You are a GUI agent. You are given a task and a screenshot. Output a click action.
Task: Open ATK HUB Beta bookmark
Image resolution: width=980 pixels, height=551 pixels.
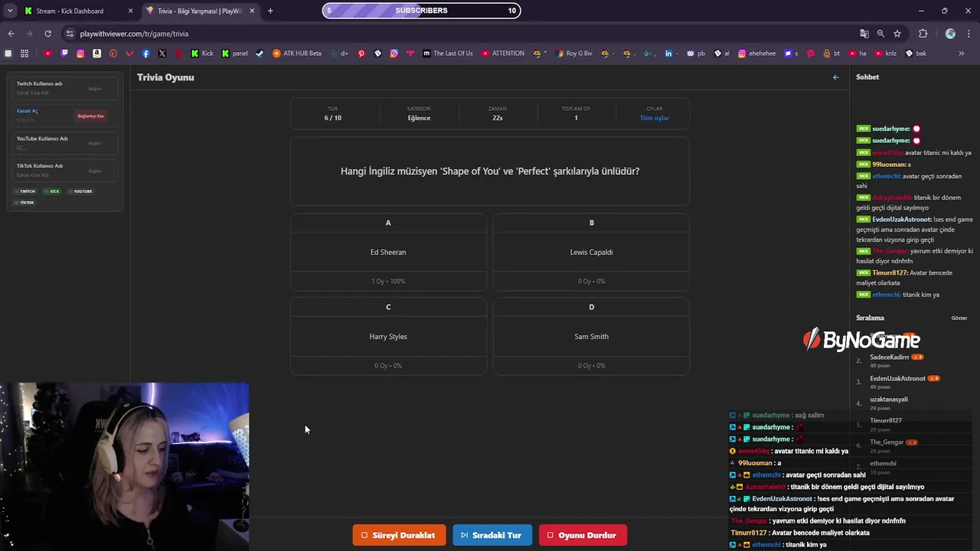click(297, 54)
